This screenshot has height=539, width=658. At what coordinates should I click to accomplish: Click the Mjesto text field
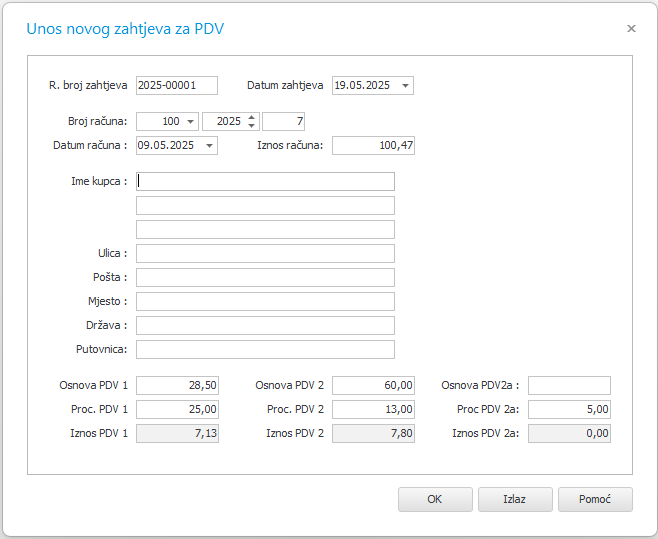265,301
